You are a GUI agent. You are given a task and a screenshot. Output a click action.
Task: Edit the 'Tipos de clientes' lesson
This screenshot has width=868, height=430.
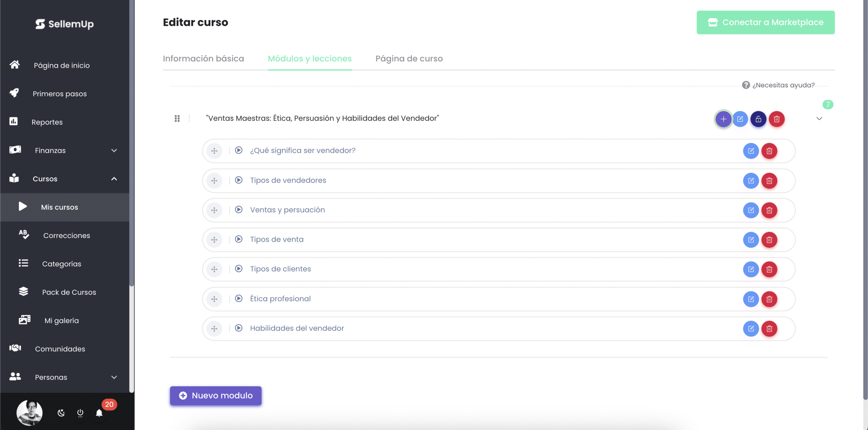tap(751, 269)
